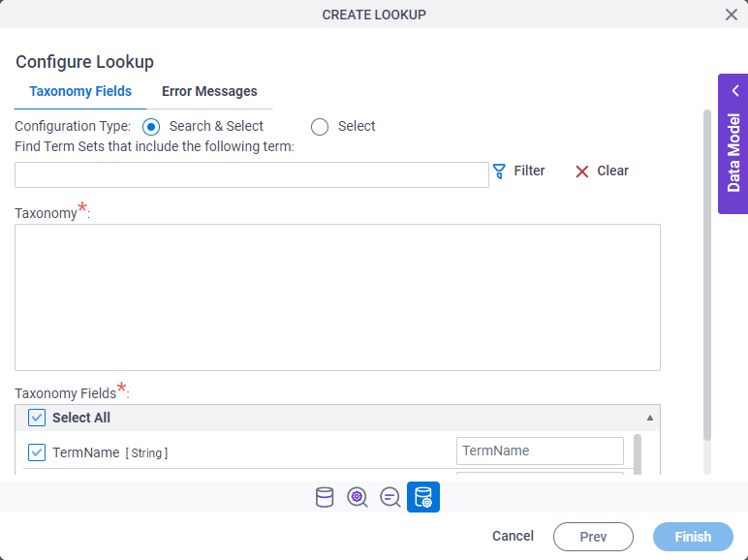748x560 pixels.
Task: Go back with the Prev button
Action: click(593, 537)
